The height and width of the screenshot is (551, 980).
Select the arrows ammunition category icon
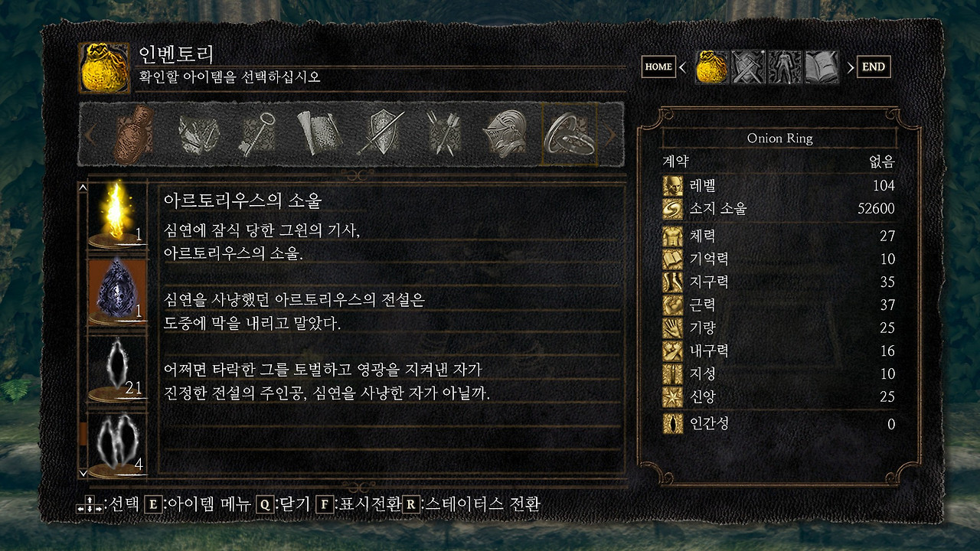click(444, 135)
